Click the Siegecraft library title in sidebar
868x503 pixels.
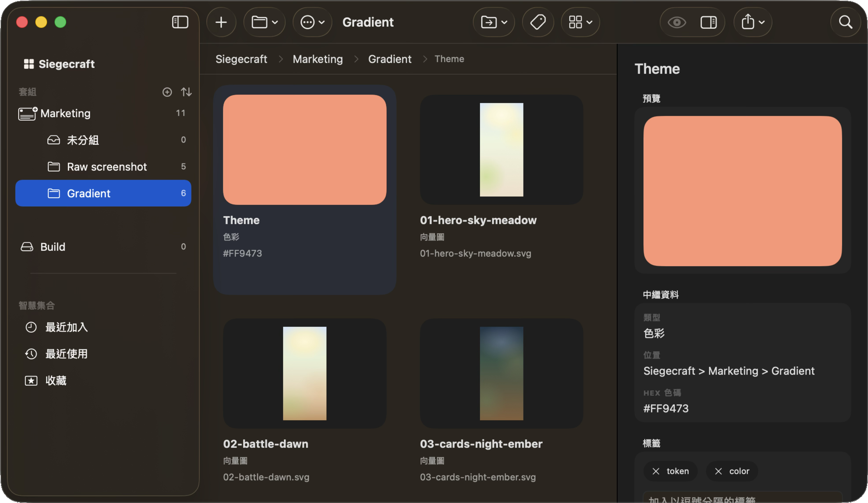click(x=67, y=64)
